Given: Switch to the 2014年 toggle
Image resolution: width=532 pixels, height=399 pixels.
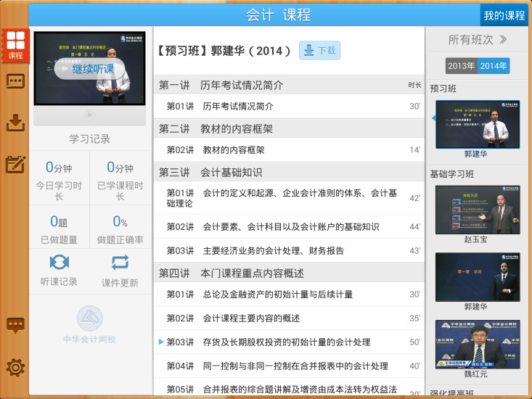Looking at the screenshot, I should (494, 66).
